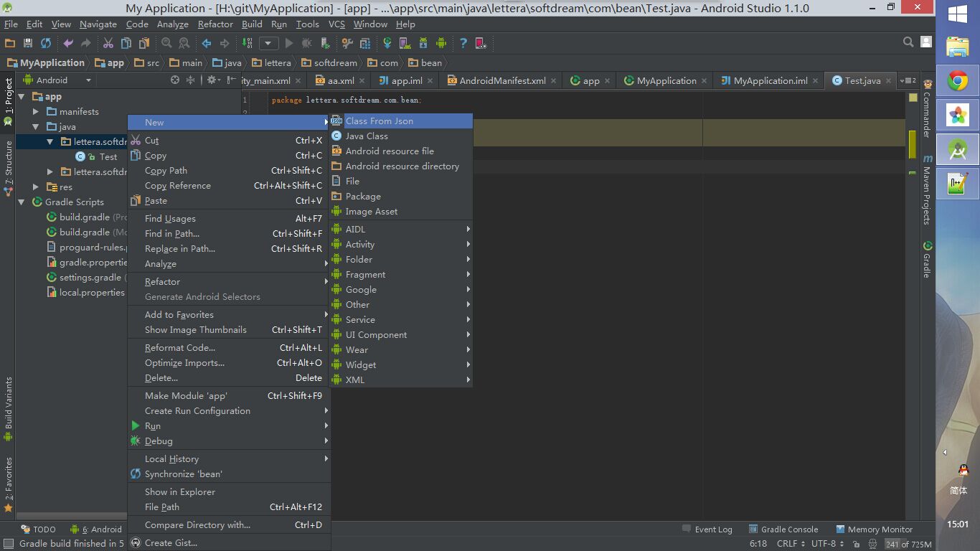Open Settings wrench toolbar icon
980x551 pixels.
347,43
